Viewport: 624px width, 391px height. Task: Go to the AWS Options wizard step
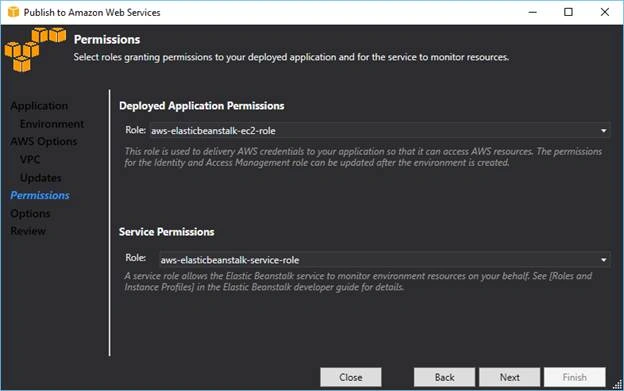[x=44, y=142]
